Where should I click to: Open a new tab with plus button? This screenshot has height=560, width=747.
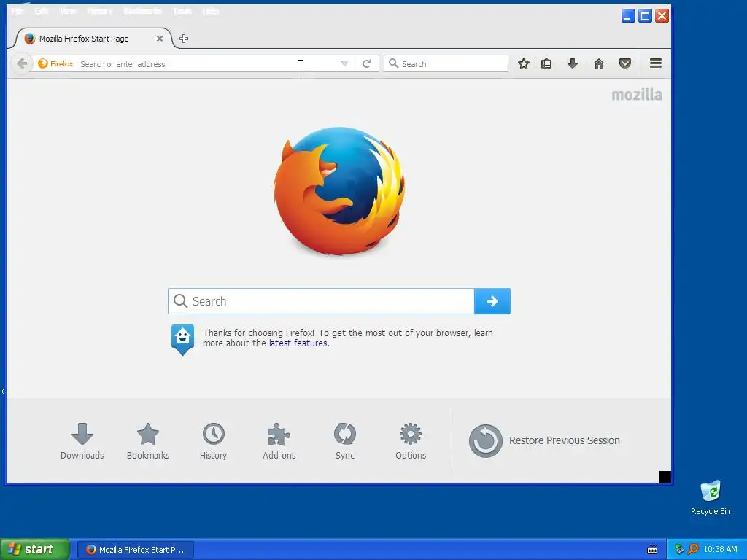(x=184, y=39)
